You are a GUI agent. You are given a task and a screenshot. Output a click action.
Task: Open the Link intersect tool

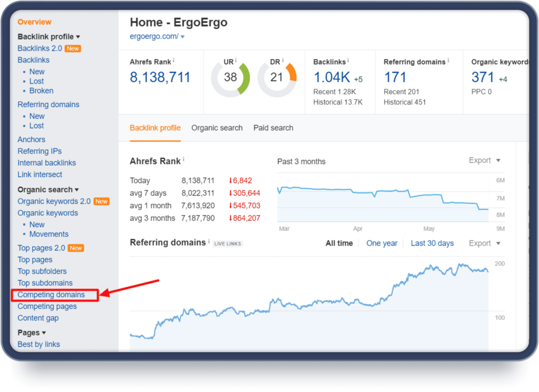(x=40, y=175)
